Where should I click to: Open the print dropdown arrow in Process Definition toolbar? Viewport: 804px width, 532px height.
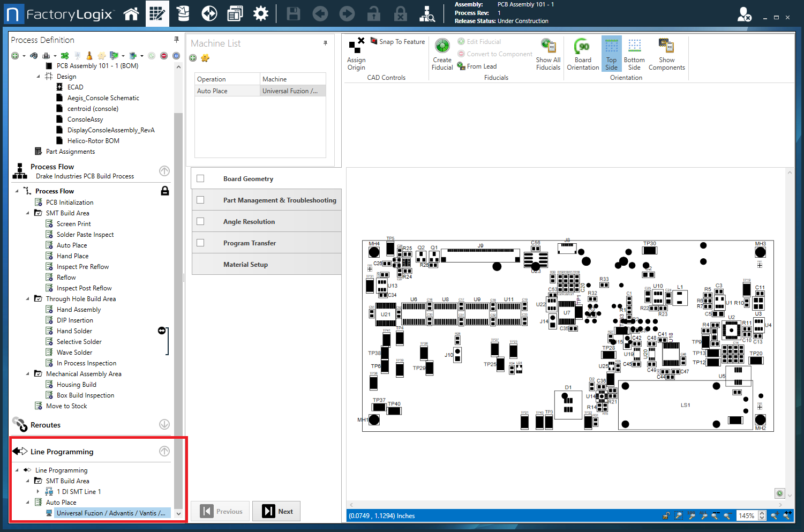pyautogui.click(x=54, y=55)
